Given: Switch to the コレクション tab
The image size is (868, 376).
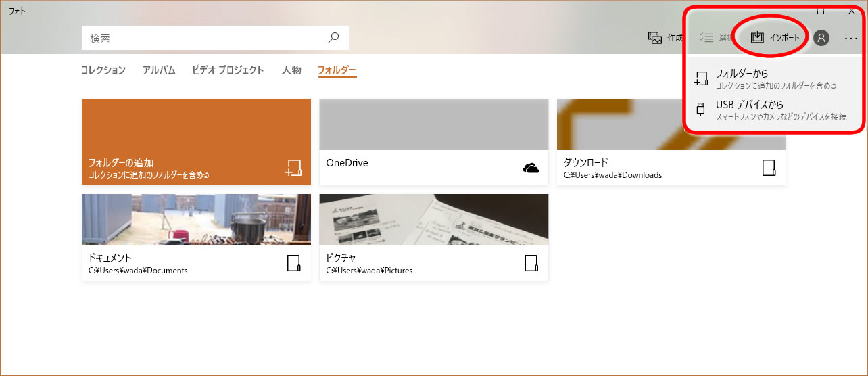Looking at the screenshot, I should click(x=103, y=70).
